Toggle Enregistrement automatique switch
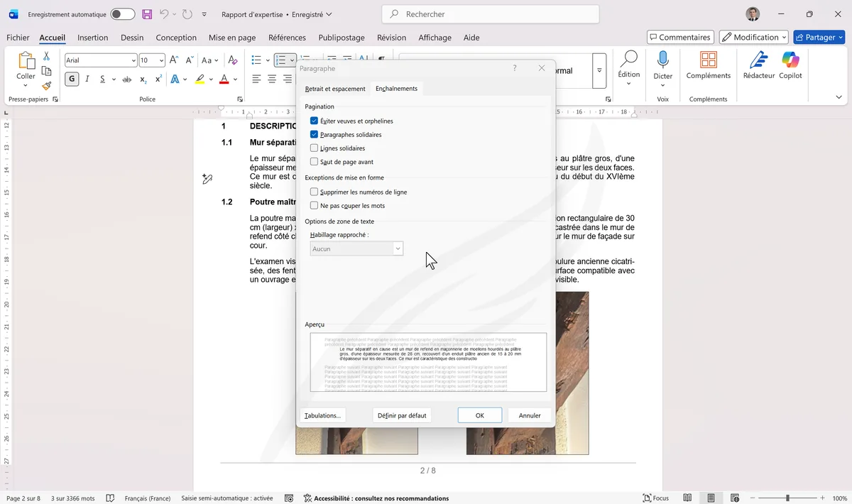852x504 pixels. coord(122,14)
